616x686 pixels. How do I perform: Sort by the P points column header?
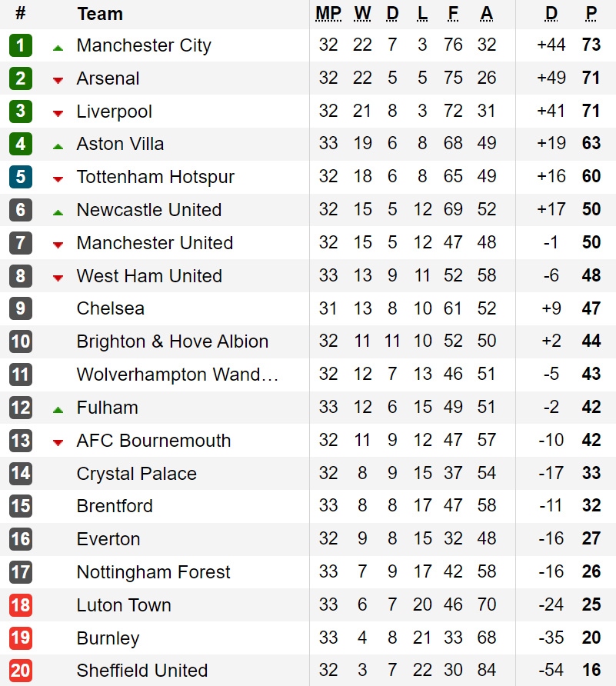pyautogui.click(x=591, y=14)
